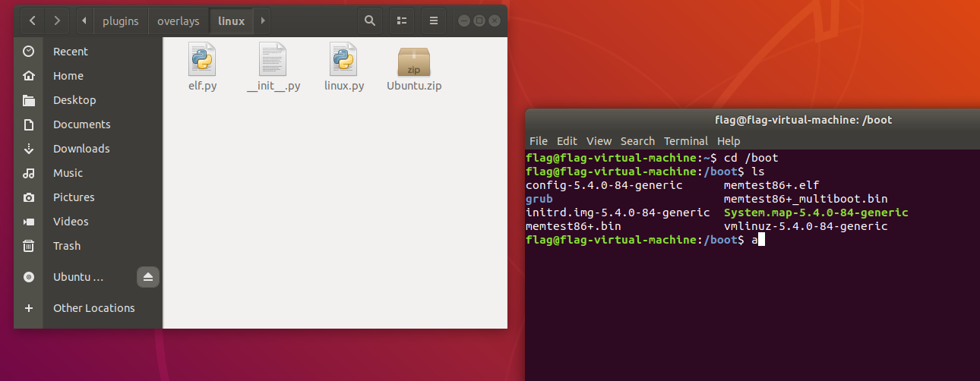The image size is (980, 381).
Task: Click terminal title bar text
Action: [804, 120]
